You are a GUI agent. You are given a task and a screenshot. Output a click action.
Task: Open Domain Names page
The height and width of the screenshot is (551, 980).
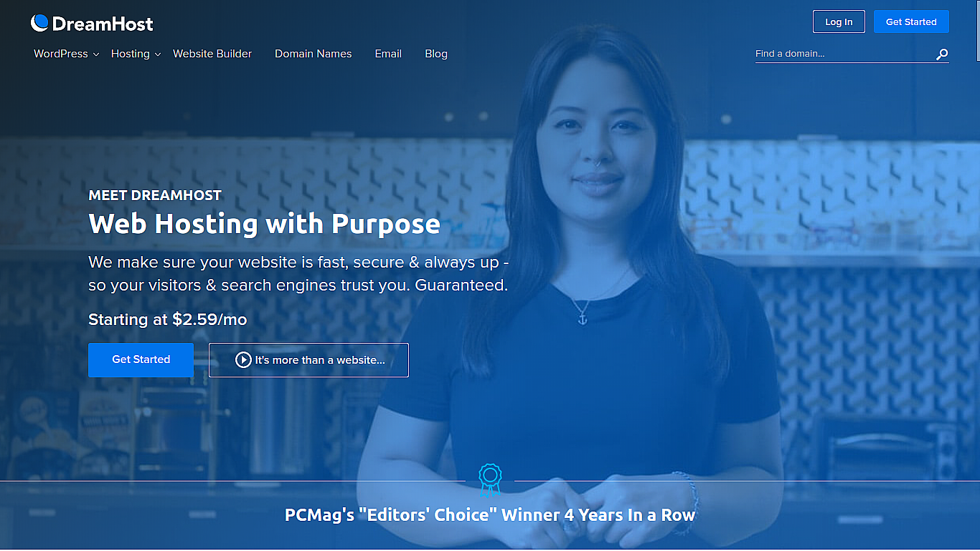[x=314, y=54]
